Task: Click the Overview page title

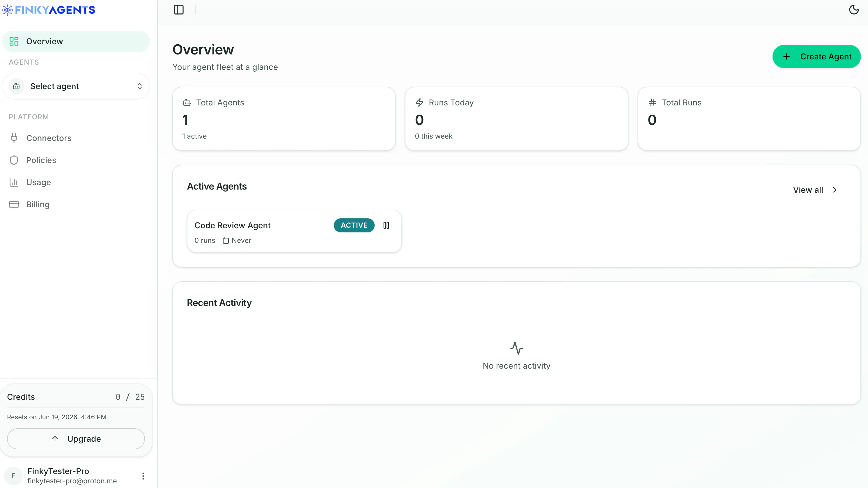Action: tap(203, 49)
